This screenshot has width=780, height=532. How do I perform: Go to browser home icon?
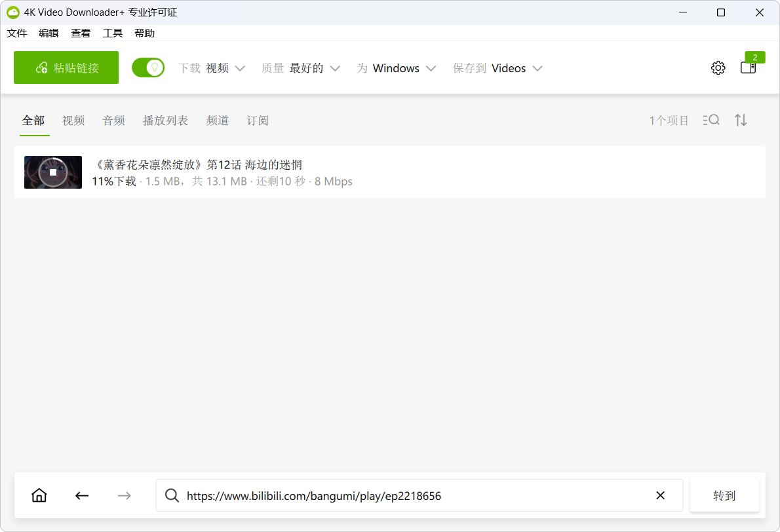(39, 495)
